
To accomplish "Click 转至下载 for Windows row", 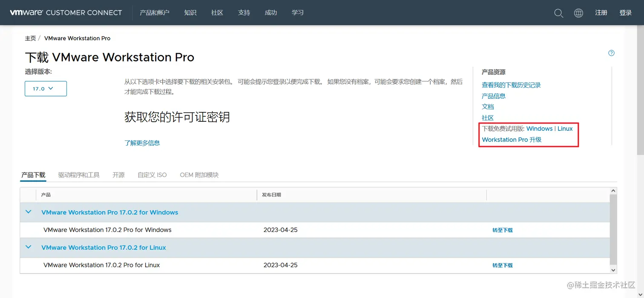I will pyautogui.click(x=503, y=230).
